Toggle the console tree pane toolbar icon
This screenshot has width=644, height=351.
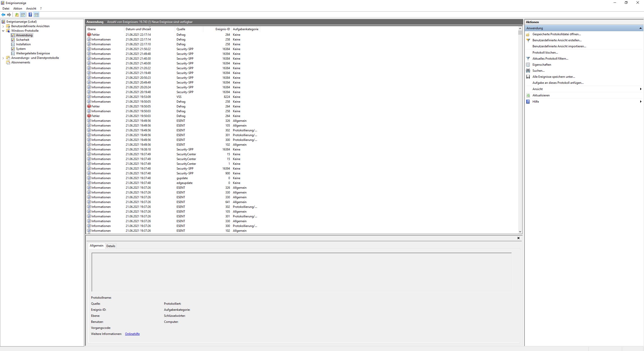point(23,15)
